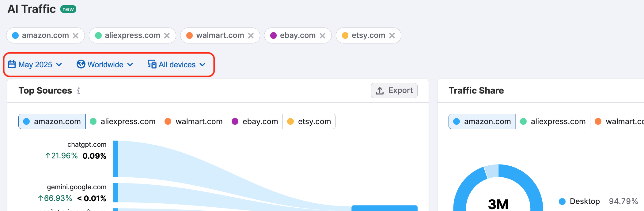Remove aliexpress.com from comparison
The width and height of the screenshot is (644, 211).
(x=167, y=36)
